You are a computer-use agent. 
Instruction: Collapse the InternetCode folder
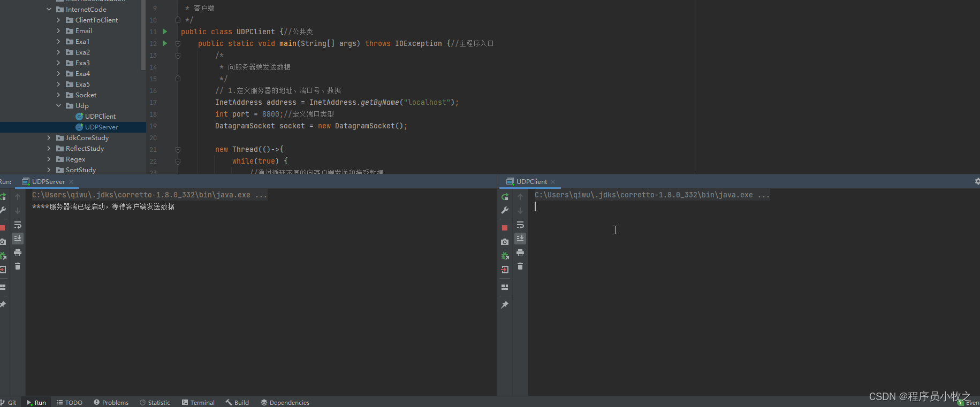click(49, 9)
